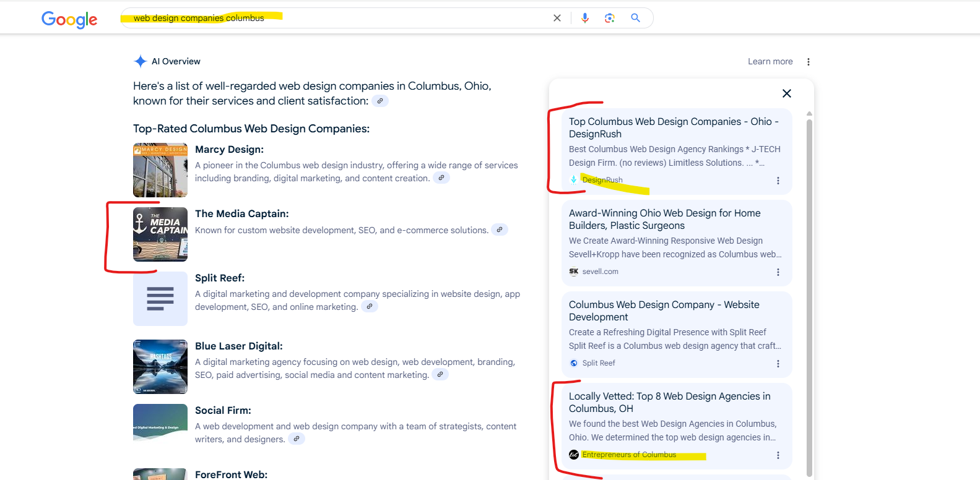The height and width of the screenshot is (480, 980).
Task: Click the sevell.com source name
Action: point(601,272)
